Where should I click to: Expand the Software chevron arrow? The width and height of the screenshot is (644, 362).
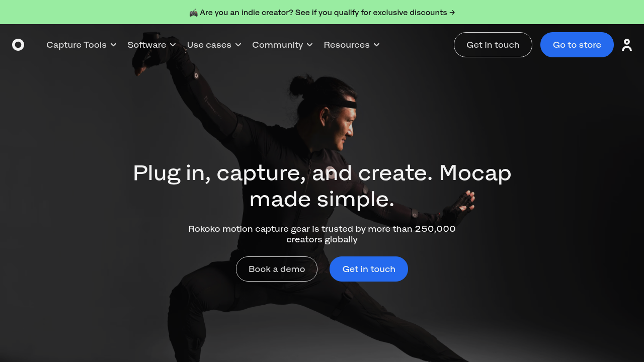tap(173, 45)
